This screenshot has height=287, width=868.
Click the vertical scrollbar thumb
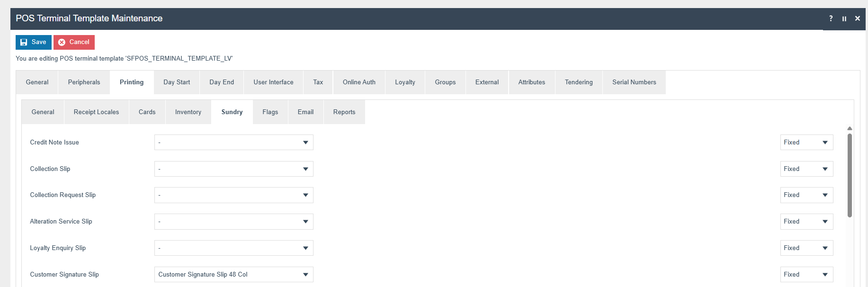[850, 175]
